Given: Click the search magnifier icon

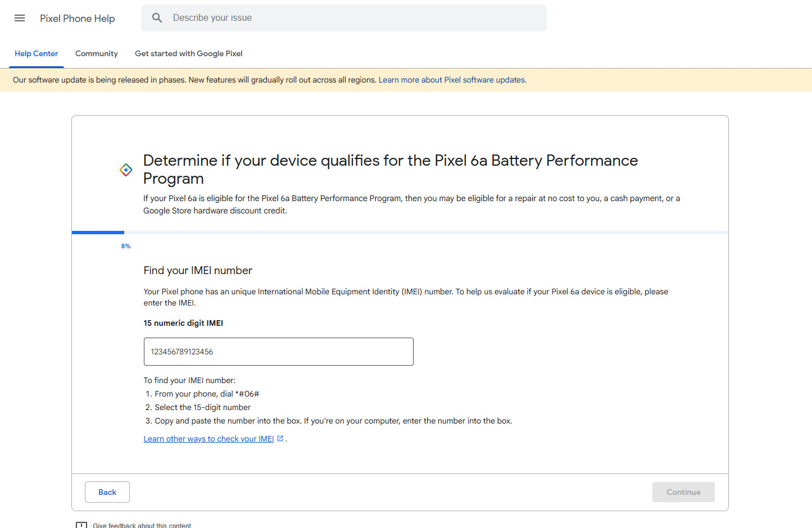Looking at the screenshot, I should [157, 18].
